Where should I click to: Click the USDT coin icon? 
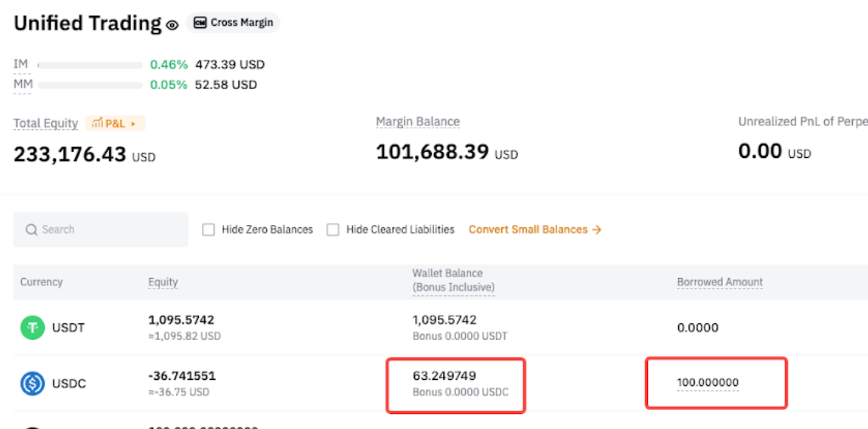click(33, 328)
